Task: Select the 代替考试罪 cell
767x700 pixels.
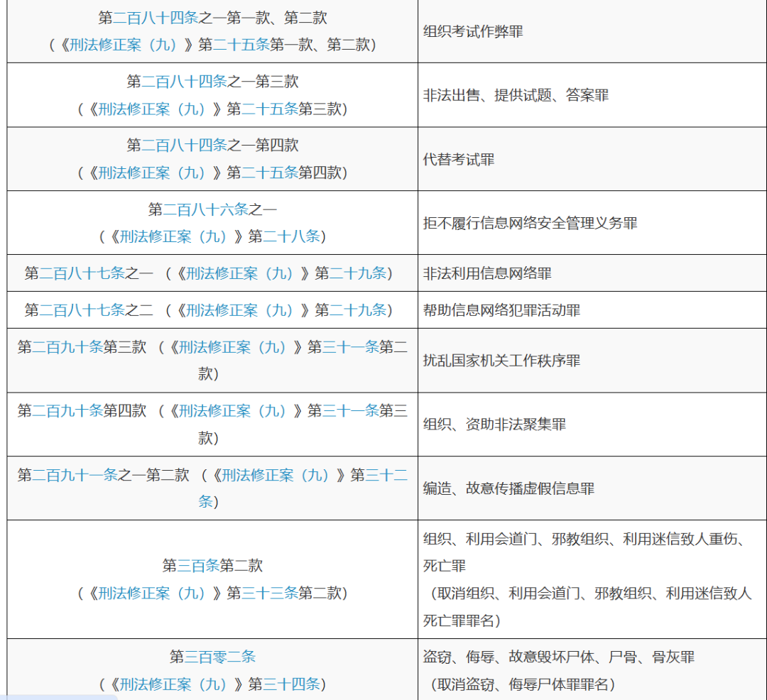Action: (x=592, y=159)
